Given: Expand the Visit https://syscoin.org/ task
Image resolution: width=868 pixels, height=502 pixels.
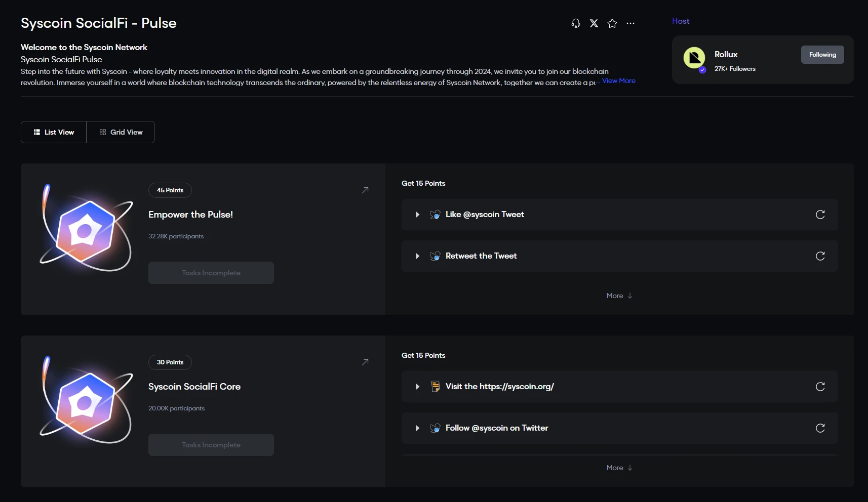Looking at the screenshot, I should tap(417, 387).
